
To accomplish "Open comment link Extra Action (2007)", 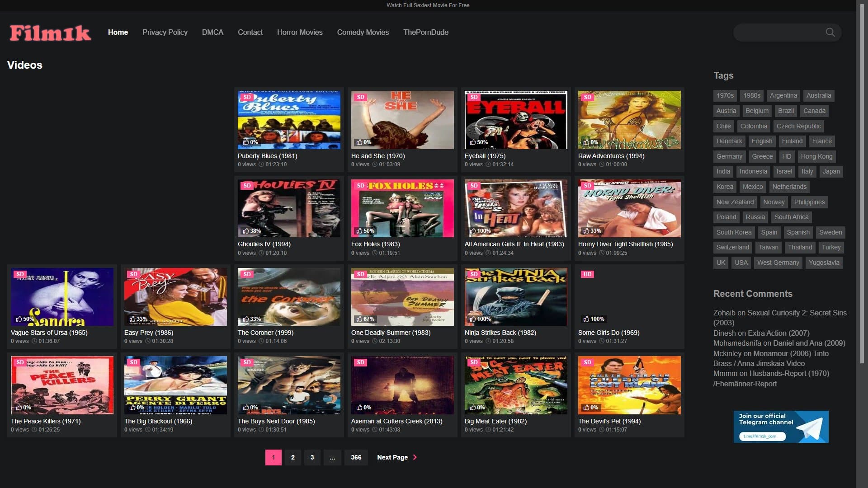I will (x=778, y=333).
